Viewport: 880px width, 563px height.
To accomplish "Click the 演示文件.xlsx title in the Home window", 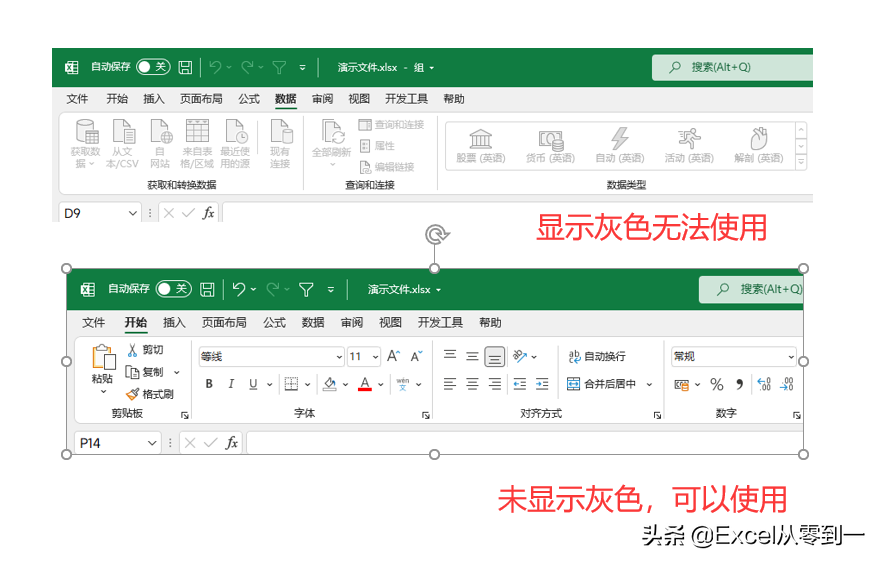I will (x=399, y=290).
